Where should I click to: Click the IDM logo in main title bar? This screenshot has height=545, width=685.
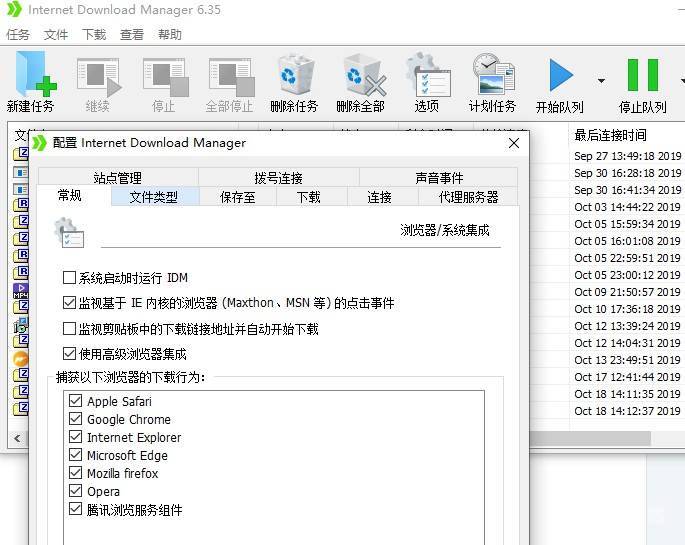(x=14, y=9)
